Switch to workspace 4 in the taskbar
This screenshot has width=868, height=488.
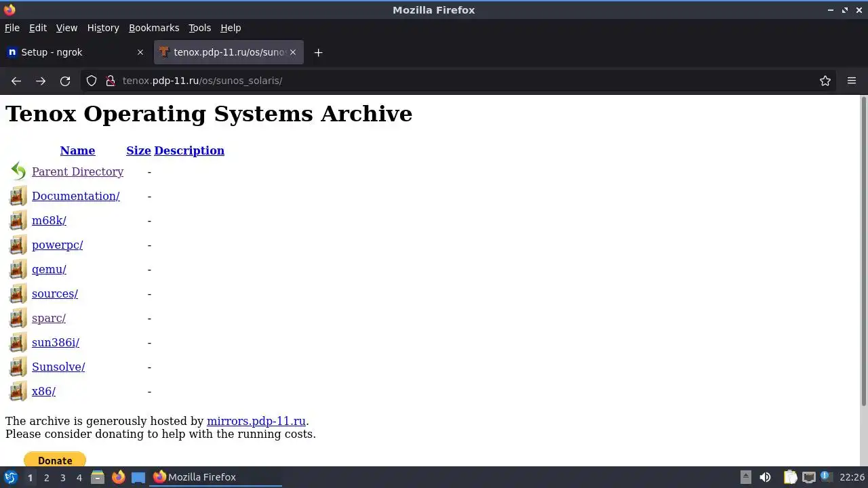(x=79, y=477)
